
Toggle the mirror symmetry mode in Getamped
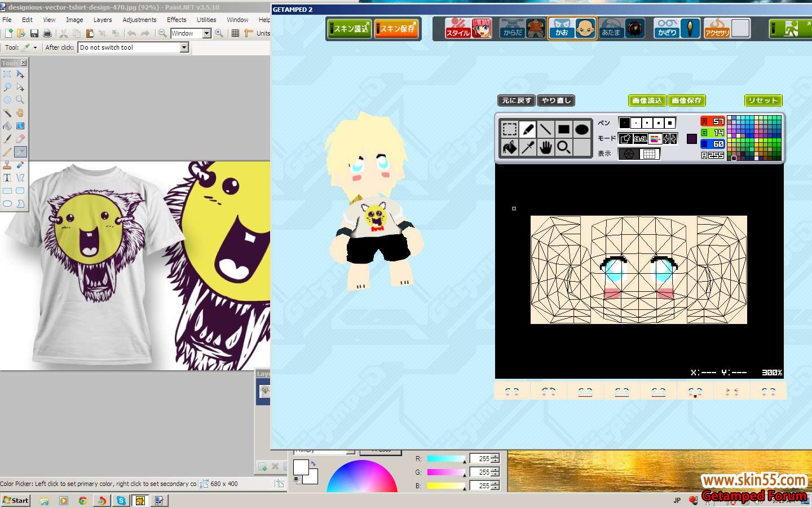point(670,138)
